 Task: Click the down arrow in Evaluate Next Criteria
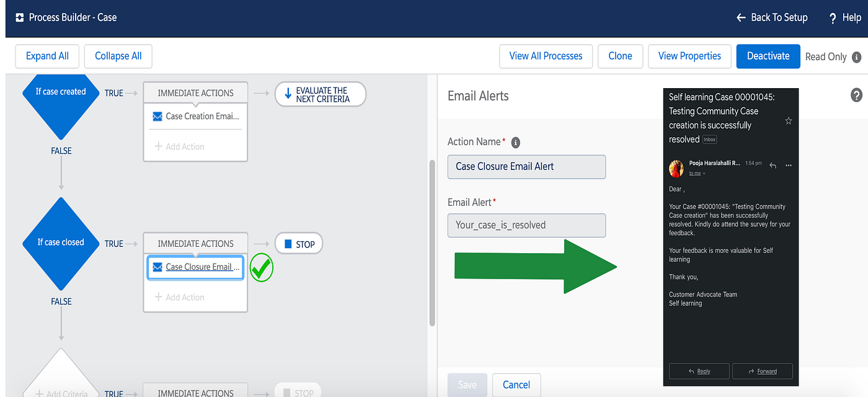(288, 94)
